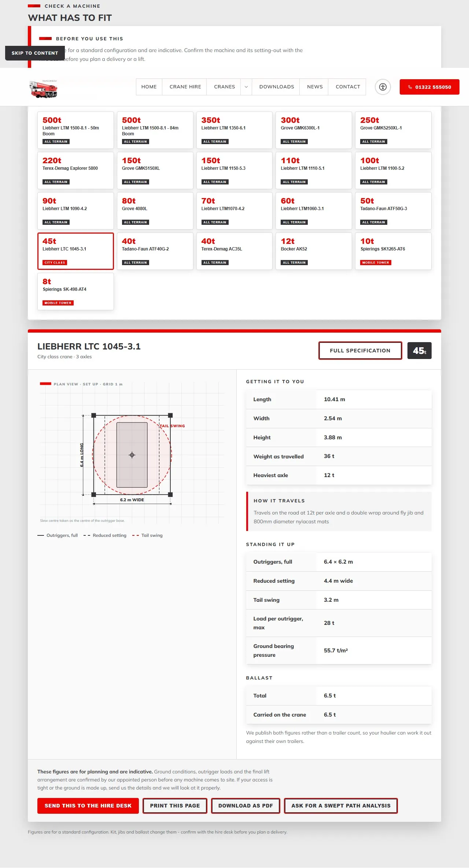Click the '4.4 m wide' reduced setting value
This screenshot has width=469, height=868.
pyautogui.click(x=339, y=581)
